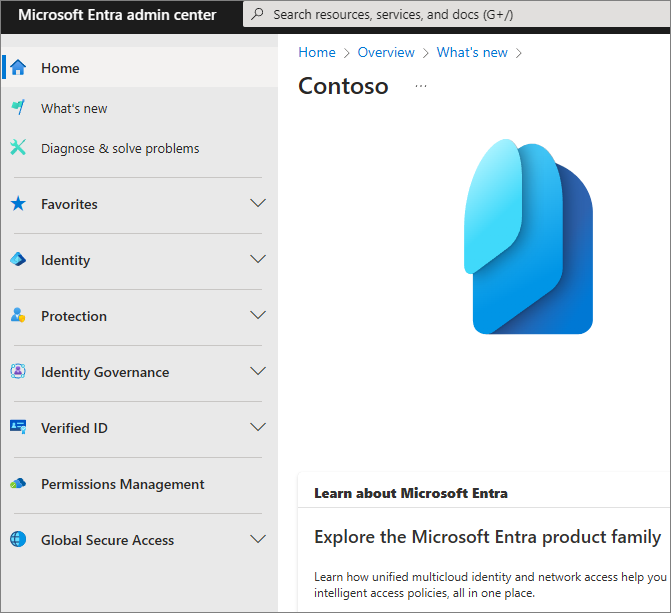The height and width of the screenshot is (613, 671).
Task: Click the Home house icon in sidebar
Action: click(18, 68)
